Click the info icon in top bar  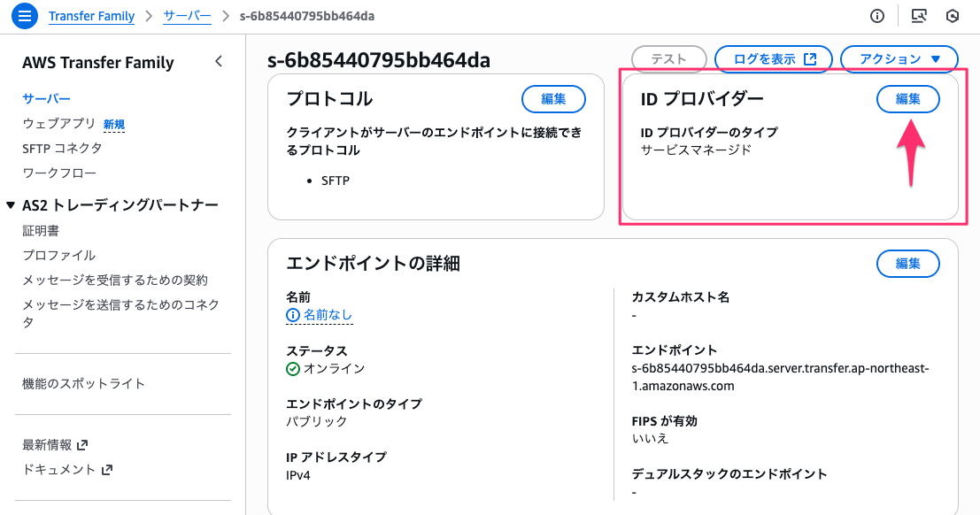pyautogui.click(x=877, y=16)
